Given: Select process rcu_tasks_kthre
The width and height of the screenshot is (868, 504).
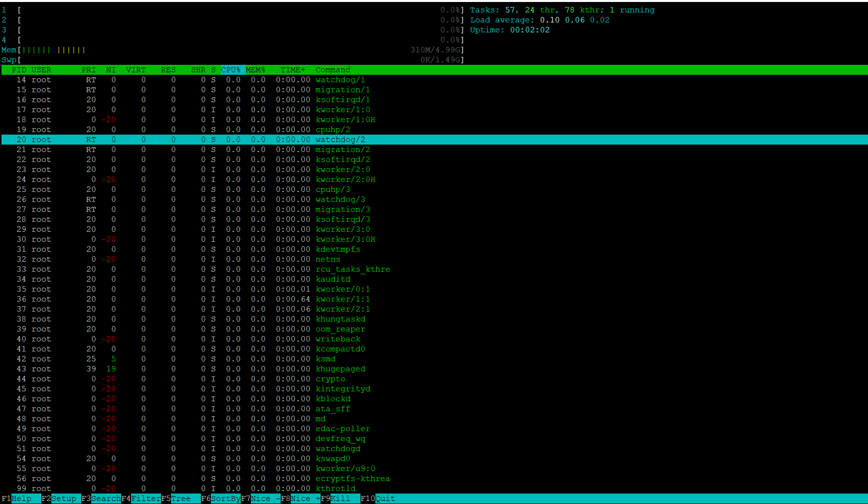Looking at the screenshot, I should 434,269.
